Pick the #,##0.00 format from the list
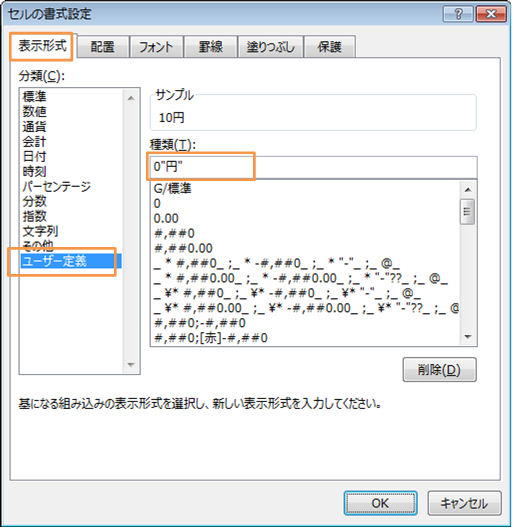This screenshot has width=517, height=529. (184, 250)
